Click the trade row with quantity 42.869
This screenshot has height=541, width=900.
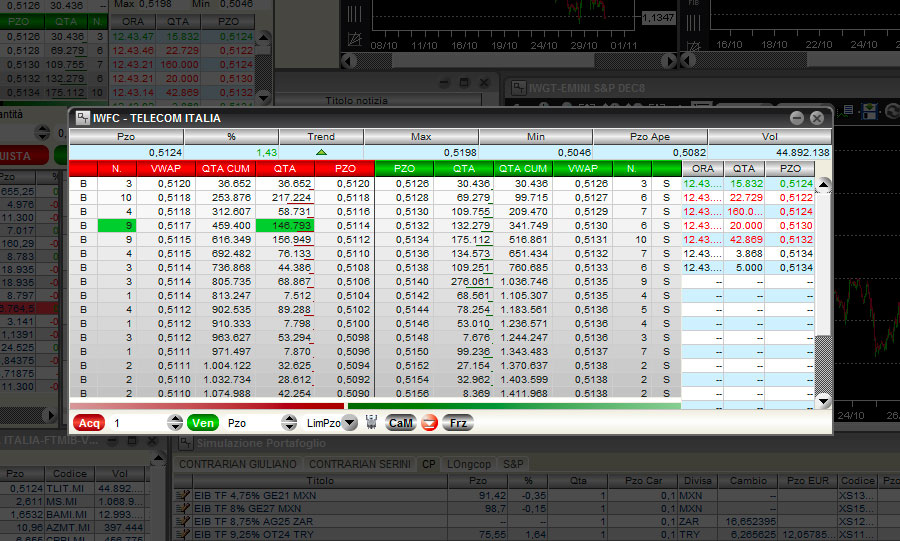748,239
